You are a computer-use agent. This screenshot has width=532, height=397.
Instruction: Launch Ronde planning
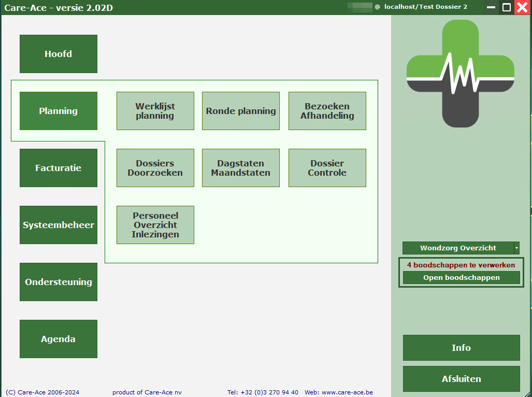[241, 111]
